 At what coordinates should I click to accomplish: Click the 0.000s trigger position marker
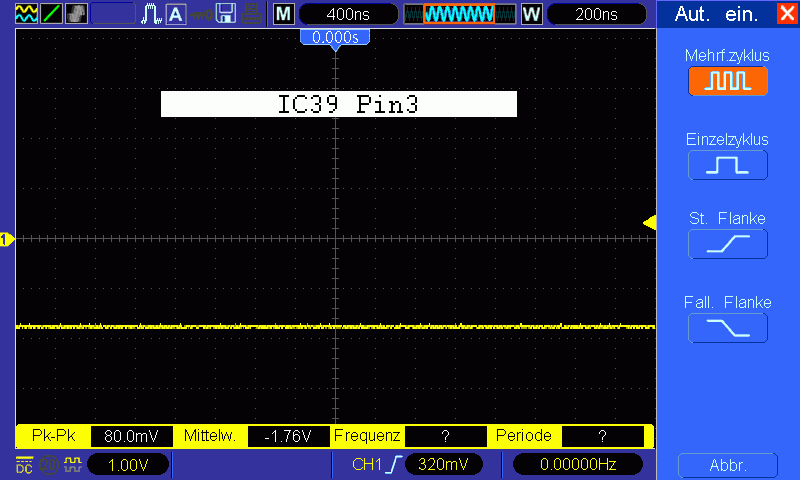click(x=335, y=38)
